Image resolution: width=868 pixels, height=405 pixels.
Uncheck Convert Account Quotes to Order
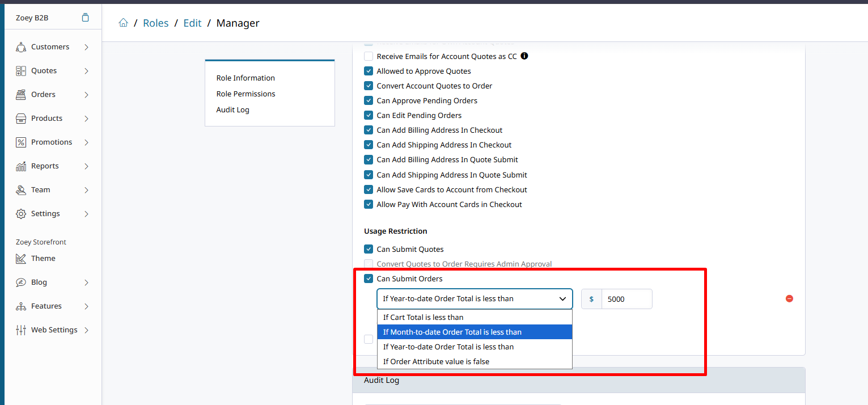click(369, 86)
